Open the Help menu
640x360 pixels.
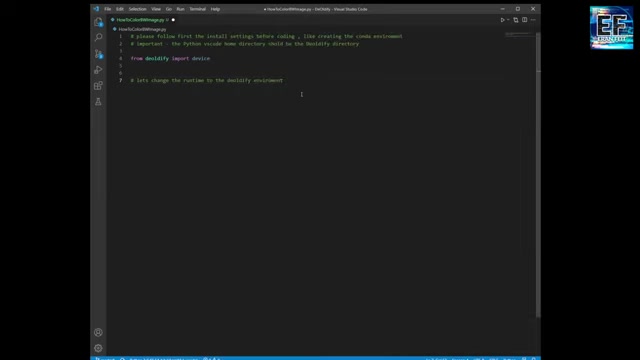(215, 9)
